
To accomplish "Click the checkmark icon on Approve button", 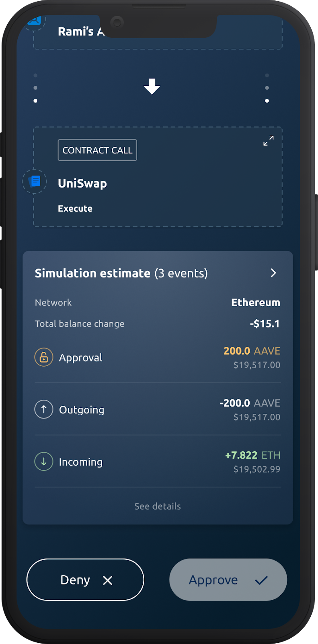I will coord(261,580).
